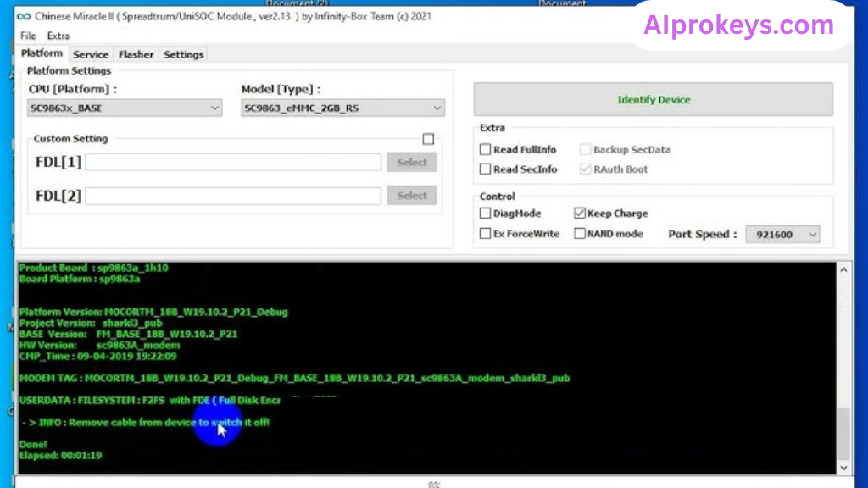Enable Read FullInfo checkbox
The image size is (868, 488).
[x=485, y=149]
